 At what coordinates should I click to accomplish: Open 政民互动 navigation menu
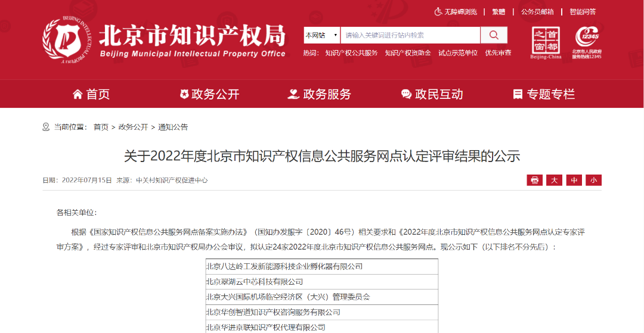[x=432, y=94]
